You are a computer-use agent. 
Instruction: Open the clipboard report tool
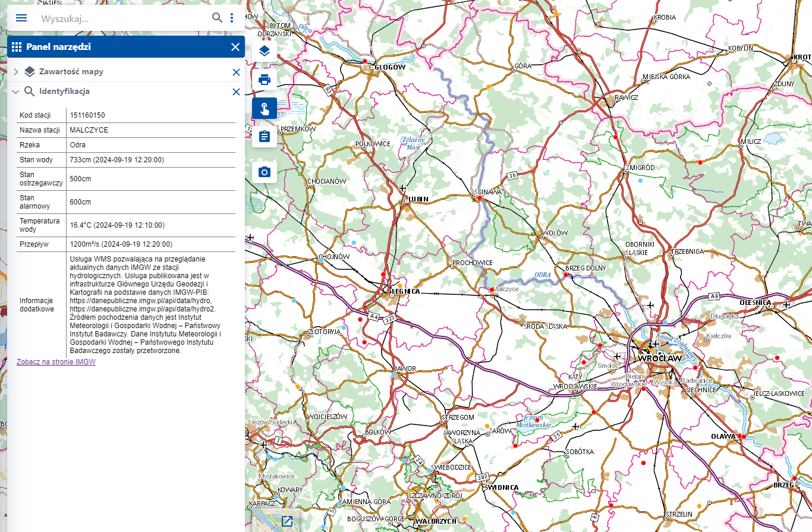click(265, 137)
